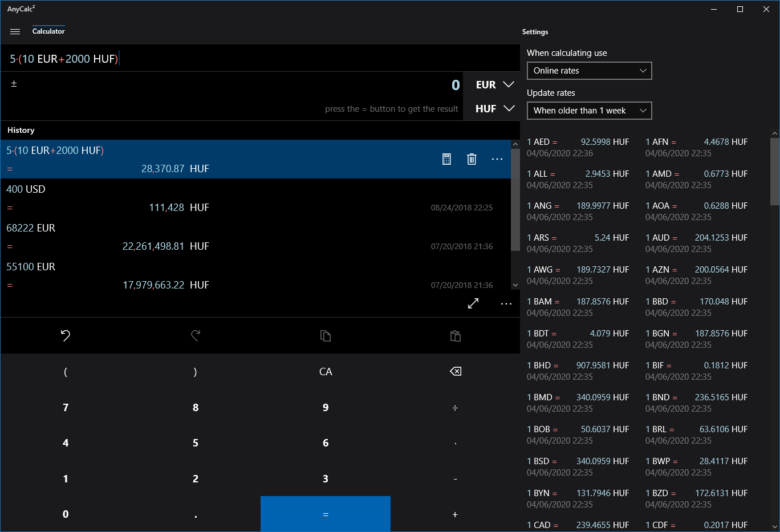The height and width of the screenshot is (532, 780).
Task: Tap the decimal point key
Action: (196, 514)
